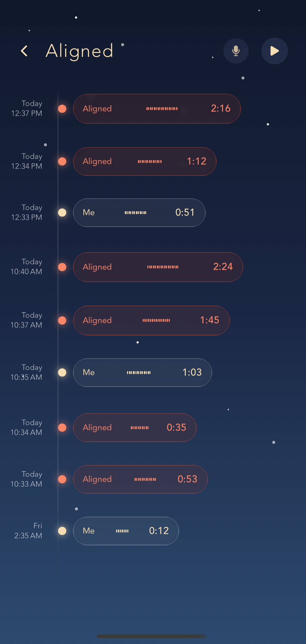Tap the Aligned conversation title

[x=79, y=51]
